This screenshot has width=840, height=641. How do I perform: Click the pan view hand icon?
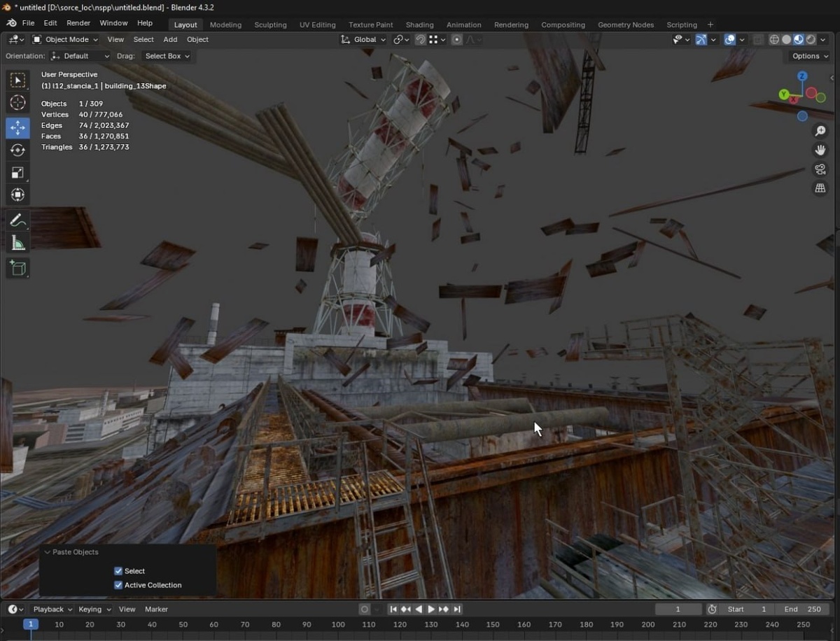(820, 150)
